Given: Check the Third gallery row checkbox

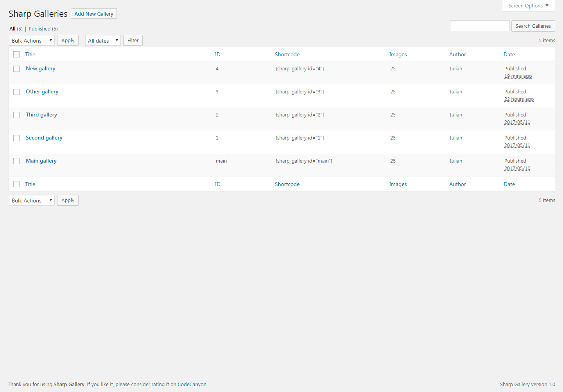Looking at the screenshot, I should click(x=16, y=115).
